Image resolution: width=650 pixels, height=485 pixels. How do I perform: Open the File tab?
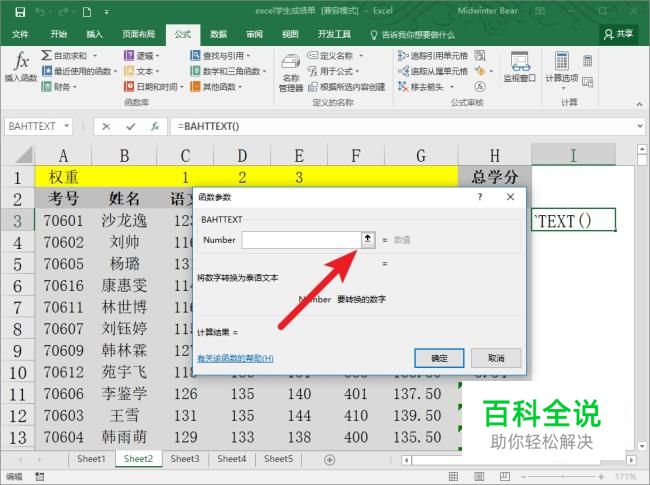coord(20,34)
